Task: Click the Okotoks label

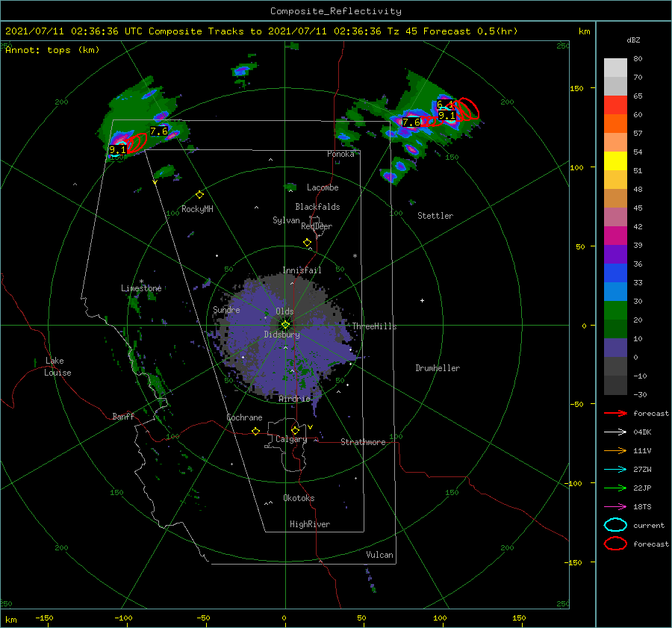Action: [x=299, y=498]
